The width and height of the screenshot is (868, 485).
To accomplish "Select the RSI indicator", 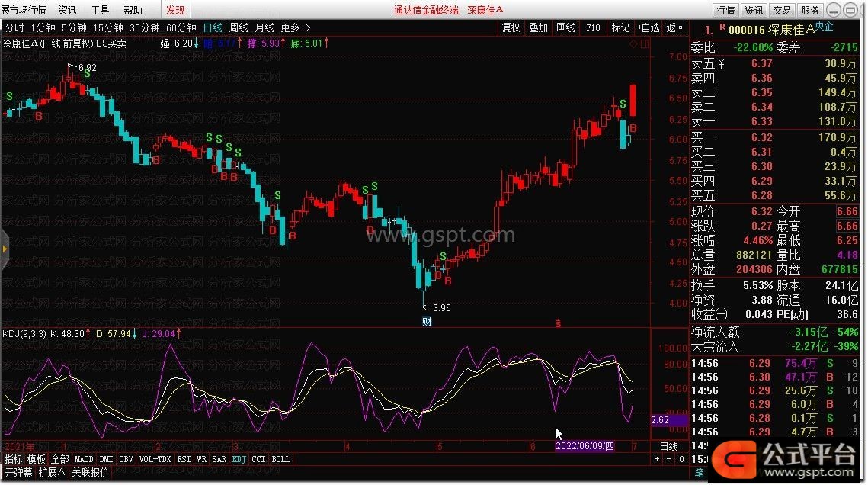I will click(x=184, y=459).
